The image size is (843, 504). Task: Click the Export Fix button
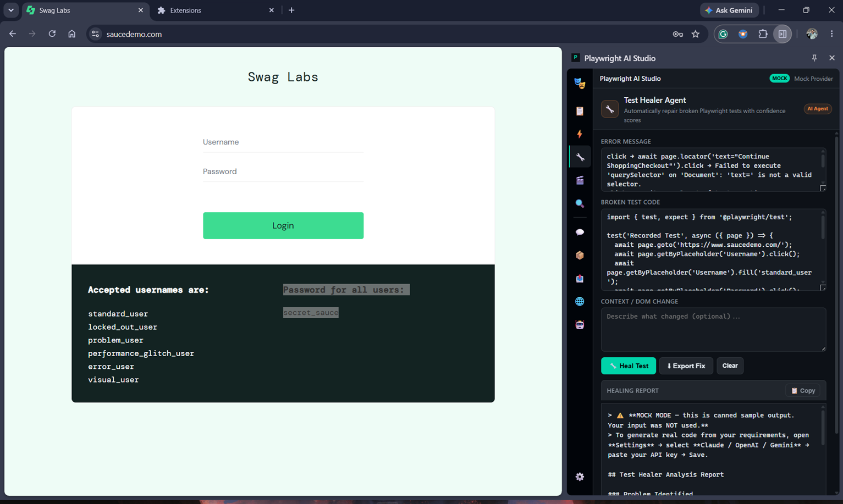(686, 365)
